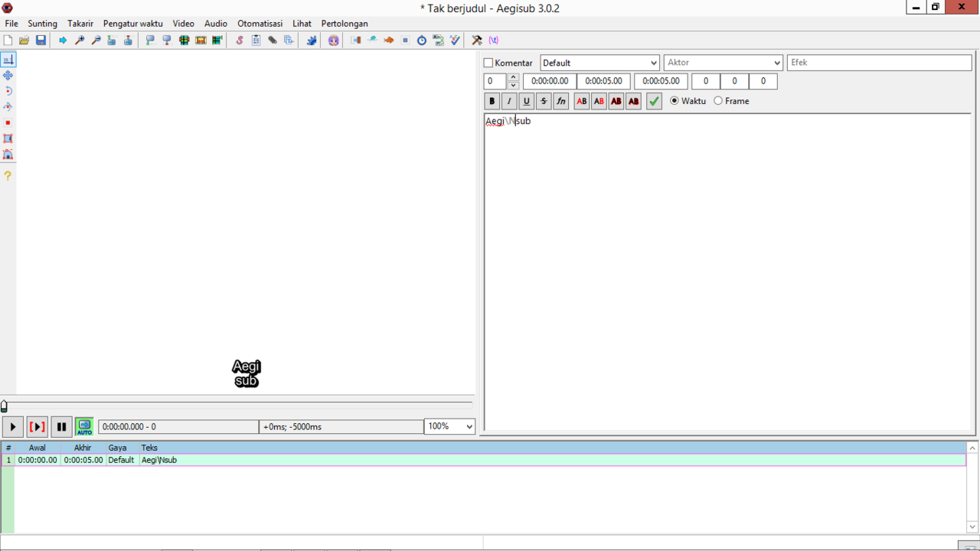
Task: Snap subtitle end to video icon
Action: pyautogui.click(x=167, y=40)
